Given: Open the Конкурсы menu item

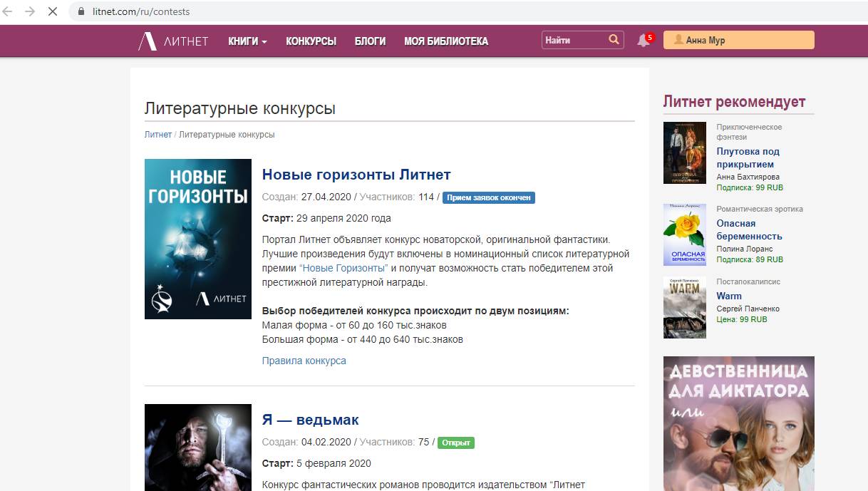Looking at the screenshot, I should pos(311,41).
